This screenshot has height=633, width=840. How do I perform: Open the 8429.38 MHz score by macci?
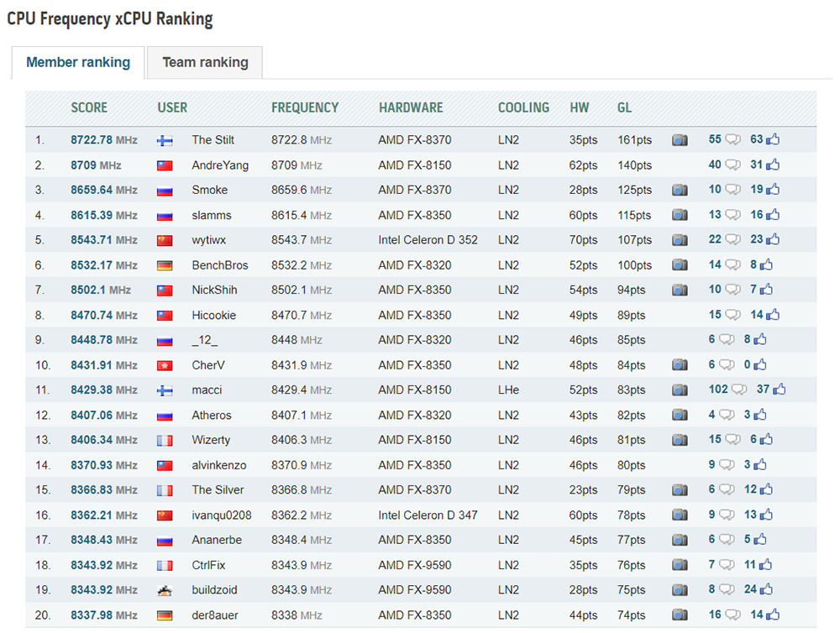[x=104, y=390]
